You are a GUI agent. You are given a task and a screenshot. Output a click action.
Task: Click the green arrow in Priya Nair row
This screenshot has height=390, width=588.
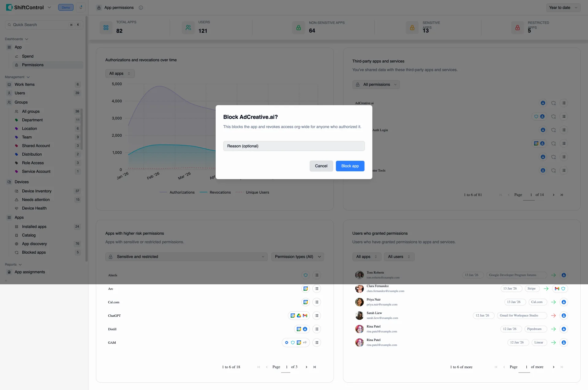(x=553, y=302)
